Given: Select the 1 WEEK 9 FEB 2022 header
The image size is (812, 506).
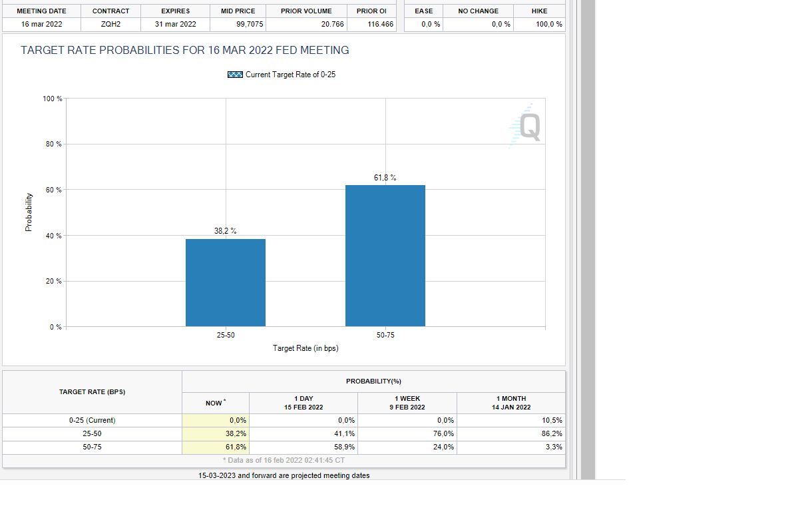Looking at the screenshot, I should click(407, 403).
